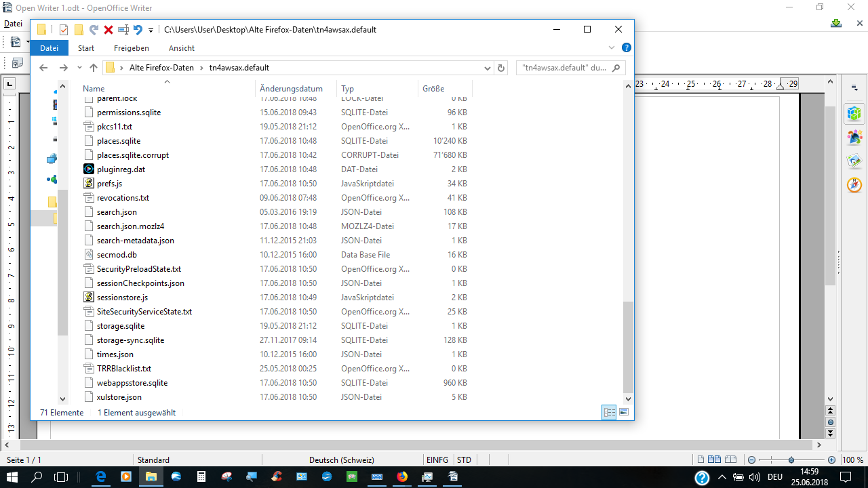
Task: Open Firefox from the Windows taskbar
Action: [402, 477]
